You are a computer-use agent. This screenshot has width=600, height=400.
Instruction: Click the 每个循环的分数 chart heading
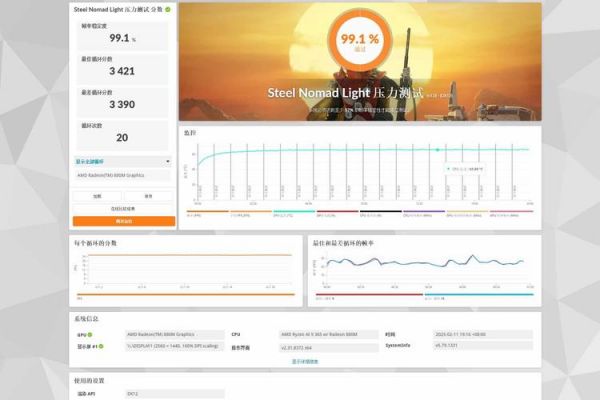click(x=95, y=243)
